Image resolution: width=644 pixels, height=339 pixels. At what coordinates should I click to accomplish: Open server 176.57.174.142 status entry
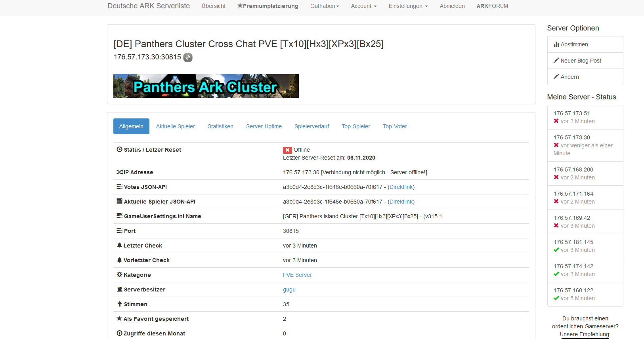tap(585, 270)
